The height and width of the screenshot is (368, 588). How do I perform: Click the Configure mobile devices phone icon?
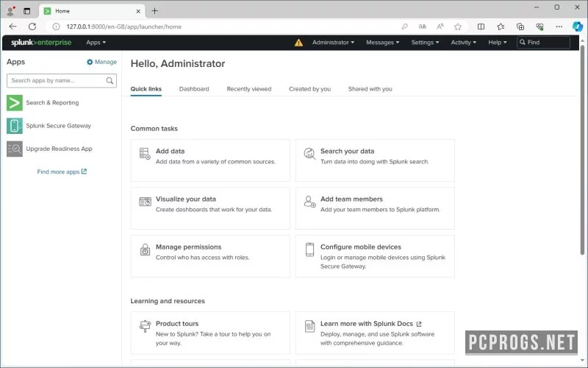tap(309, 250)
